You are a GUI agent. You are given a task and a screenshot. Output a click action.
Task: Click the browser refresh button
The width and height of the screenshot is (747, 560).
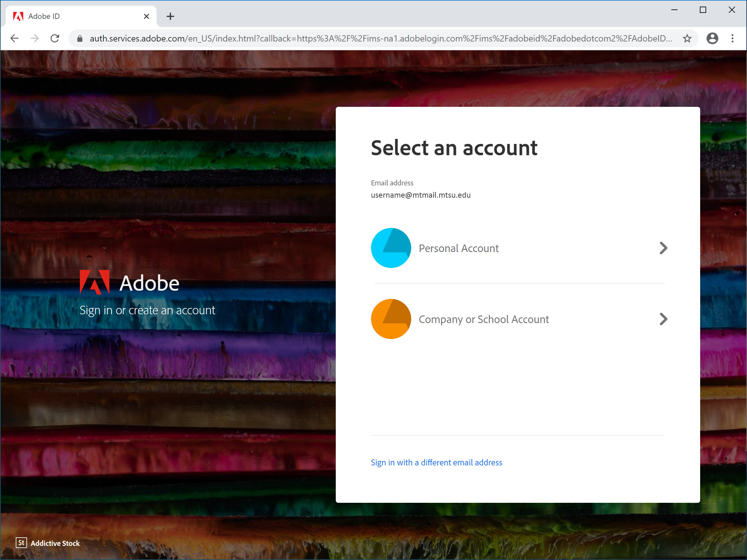pyautogui.click(x=54, y=38)
